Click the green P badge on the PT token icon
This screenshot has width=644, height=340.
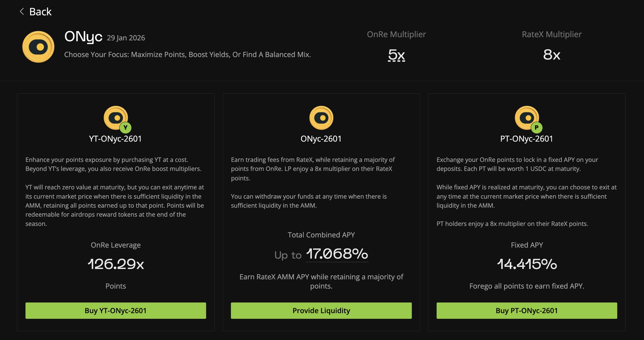tap(537, 128)
